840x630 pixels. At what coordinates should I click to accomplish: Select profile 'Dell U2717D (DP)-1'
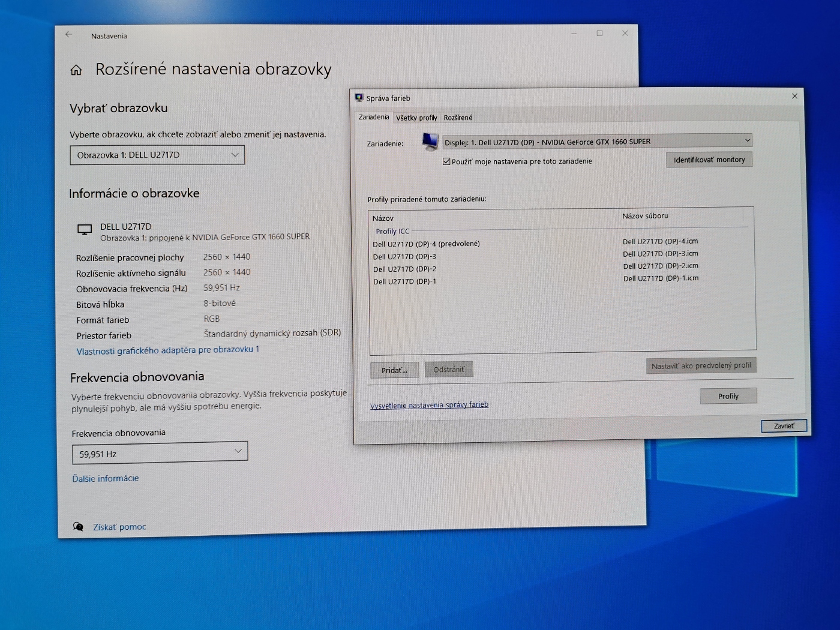pyautogui.click(x=404, y=281)
